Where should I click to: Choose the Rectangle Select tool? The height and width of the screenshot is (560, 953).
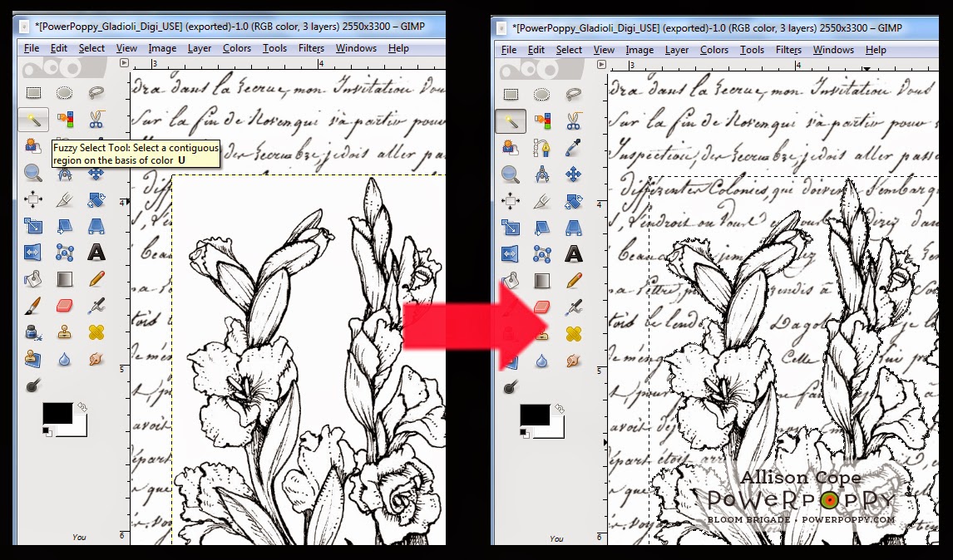coord(33,94)
